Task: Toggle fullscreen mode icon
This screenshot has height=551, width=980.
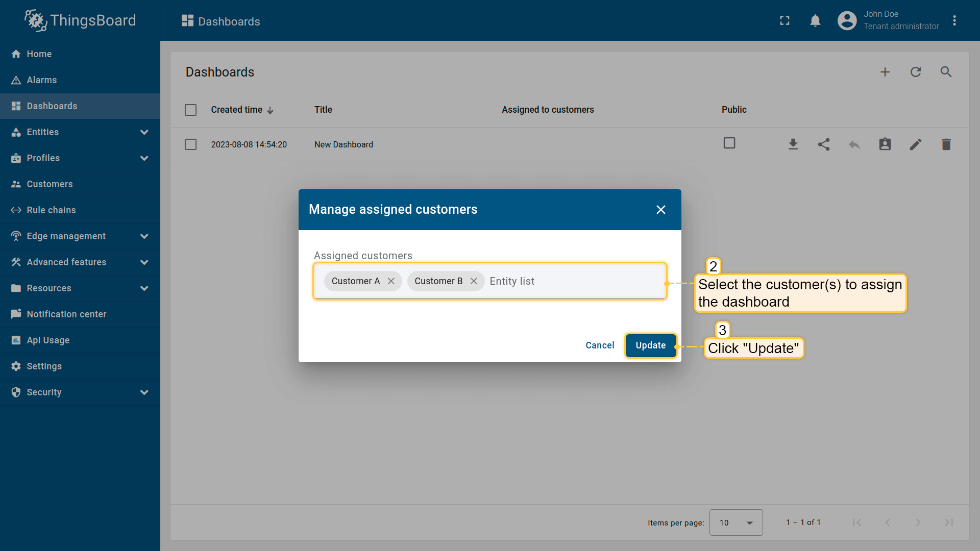Action: coord(785,20)
